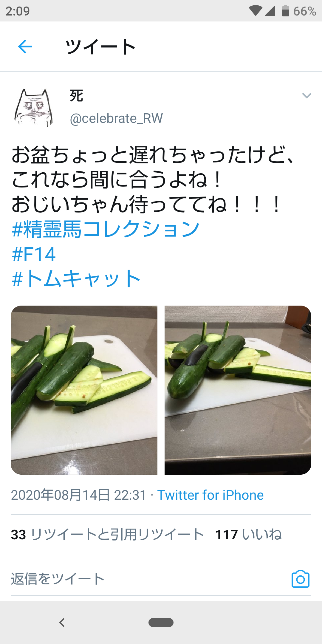Image resolution: width=322 pixels, height=644 pixels.
Task: Tap the Android back navigation chevron
Action: pyautogui.click(x=62, y=623)
